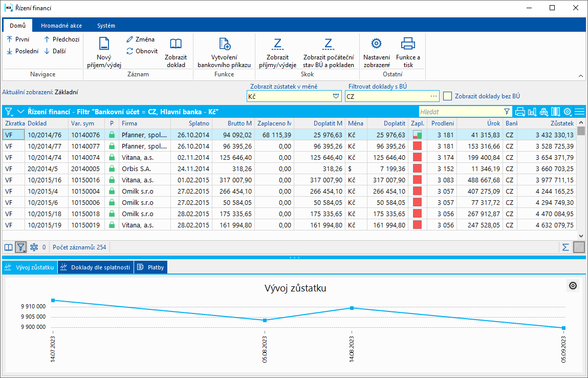Toggle the active filter button in status bar
This screenshot has width=588, height=378.
click(21, 247)
